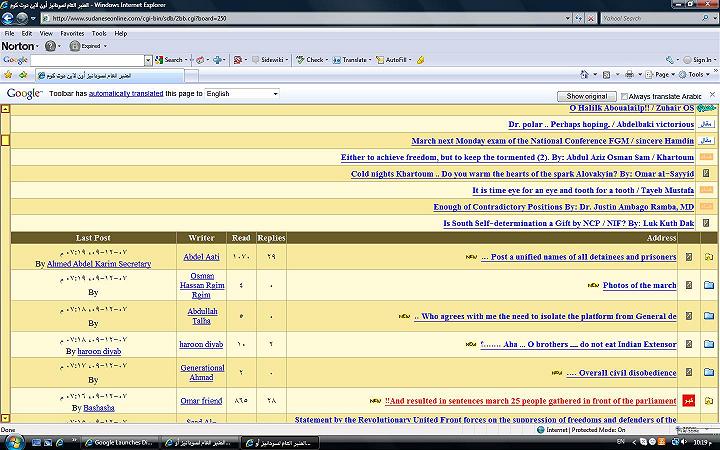Viewport: 720px width, 450px height.
Task: Open the Favorites menu
Action: point(72,34)
